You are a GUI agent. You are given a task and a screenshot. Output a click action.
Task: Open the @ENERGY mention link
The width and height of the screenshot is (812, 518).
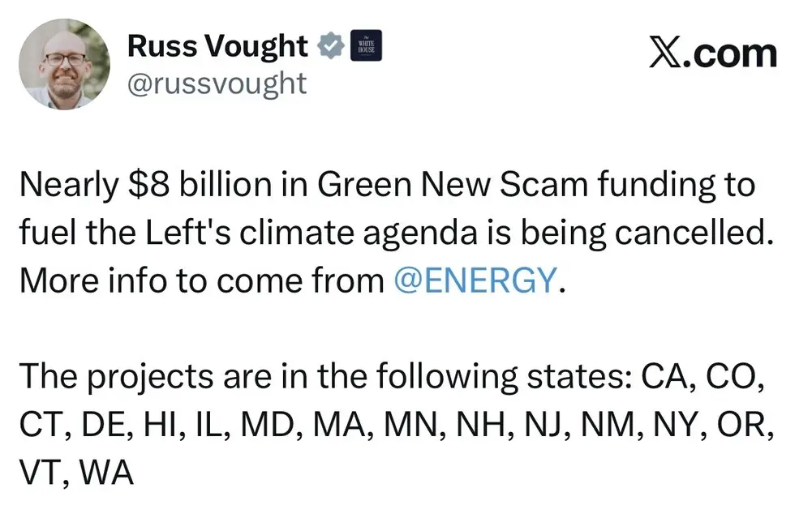coord(475,280)
